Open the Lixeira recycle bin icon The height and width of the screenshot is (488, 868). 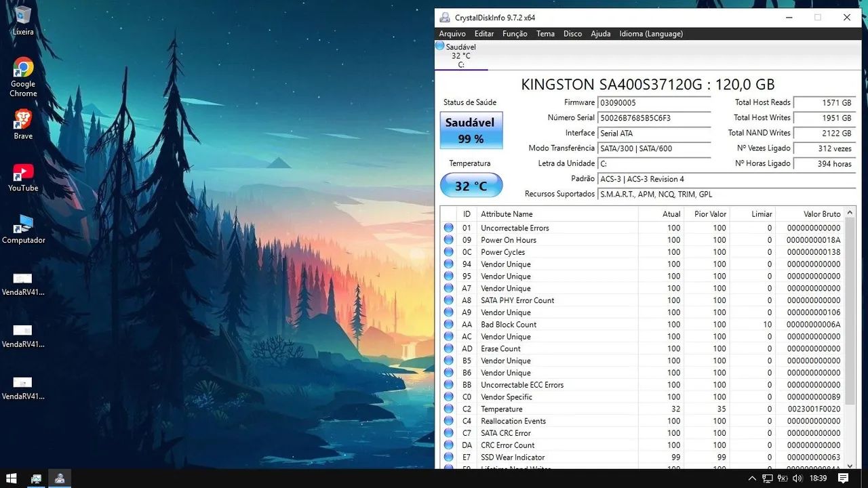[23, 16]
